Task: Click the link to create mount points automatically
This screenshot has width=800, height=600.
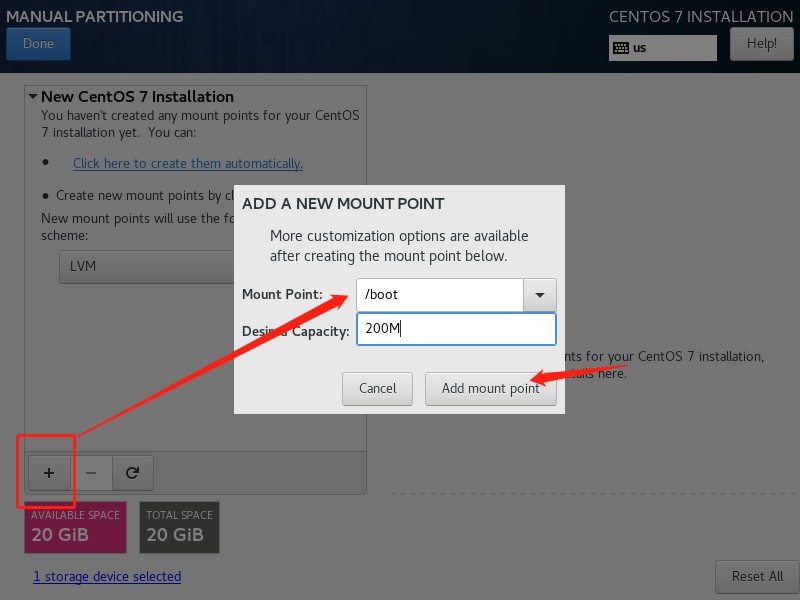Action: [188, 163]
